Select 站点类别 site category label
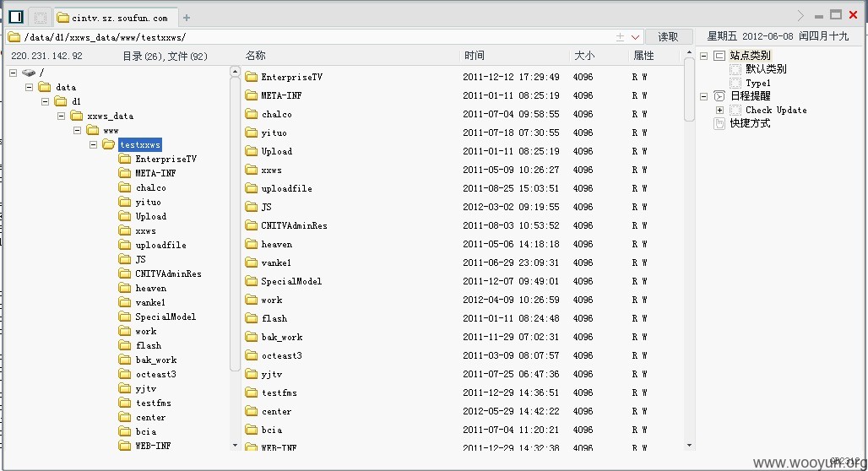This screenshot has width=868, height=471. tap(750, 56)
